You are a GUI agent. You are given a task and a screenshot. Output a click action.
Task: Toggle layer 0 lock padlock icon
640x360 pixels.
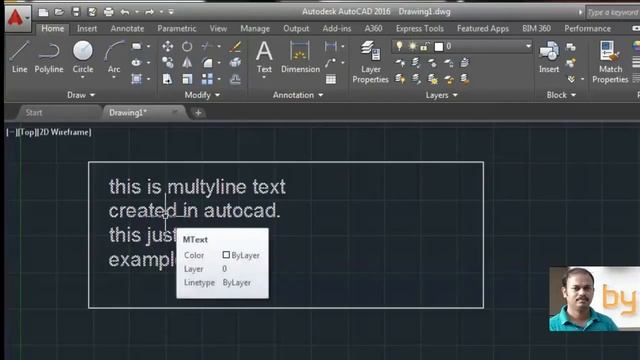(x=425, y=46)
